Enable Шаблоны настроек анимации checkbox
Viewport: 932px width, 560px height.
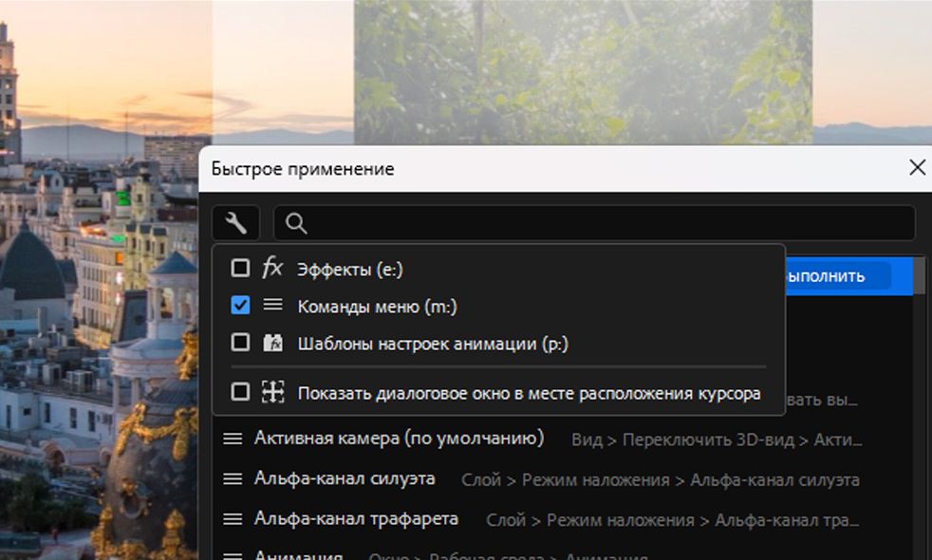pos(241,343)
